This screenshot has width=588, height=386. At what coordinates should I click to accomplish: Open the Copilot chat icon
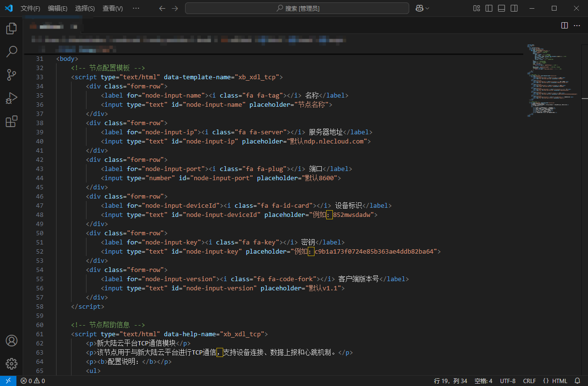point(419,8)
